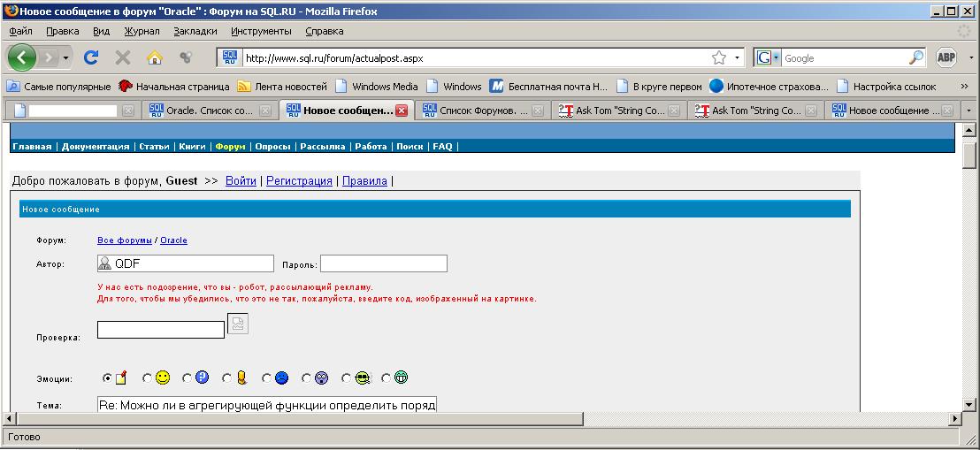
Task: Reload the page with the refresh icon
Action: click(90, 58)
